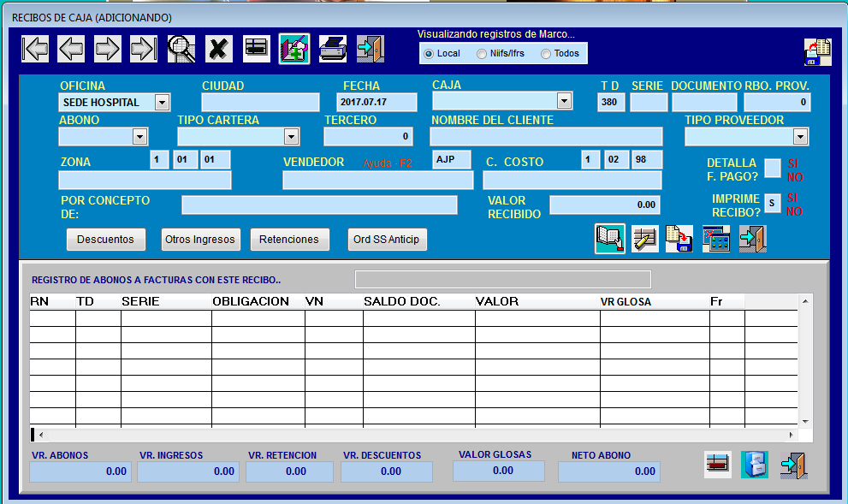Click the NOMBRE DEL CLIENTE field
The image size is (848, 504).
[x=546, y=136]
